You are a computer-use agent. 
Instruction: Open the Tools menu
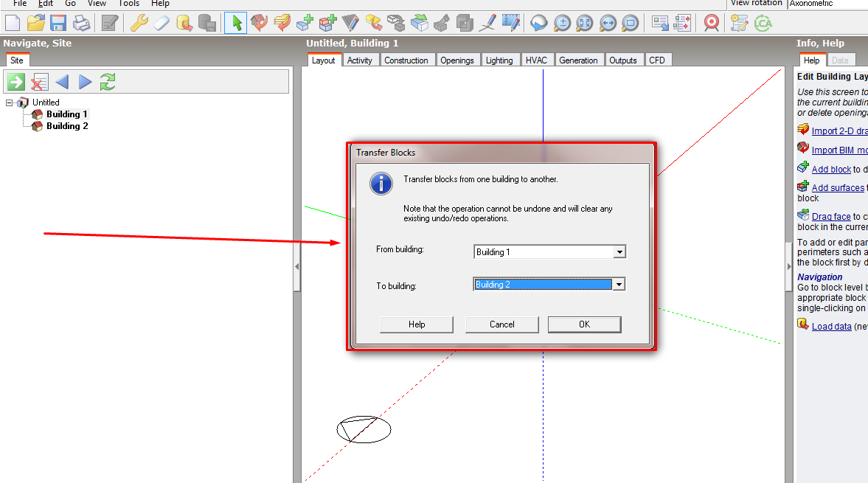[x=128, y=4]
